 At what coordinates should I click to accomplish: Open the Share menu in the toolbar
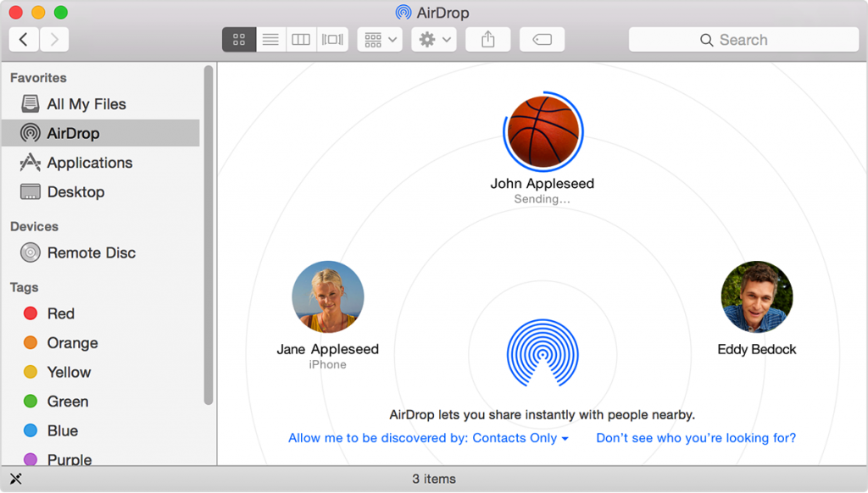[487, 38]
